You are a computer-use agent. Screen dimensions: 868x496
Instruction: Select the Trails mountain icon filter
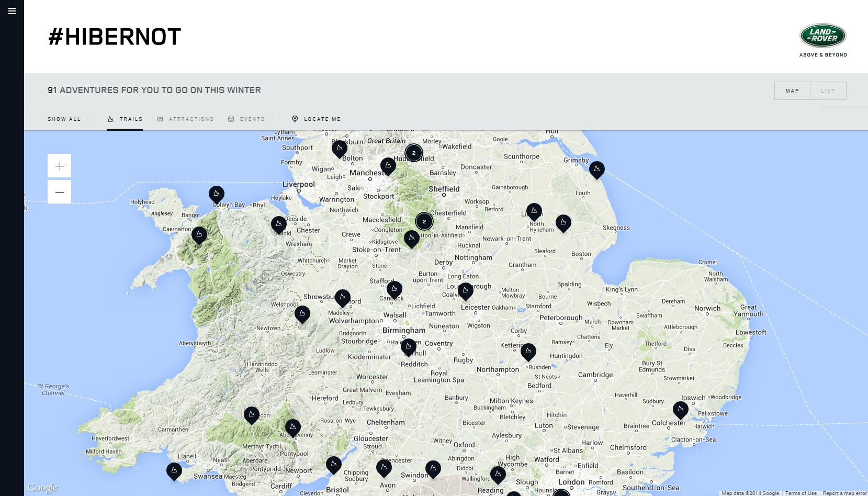click(x=125, y=119)
